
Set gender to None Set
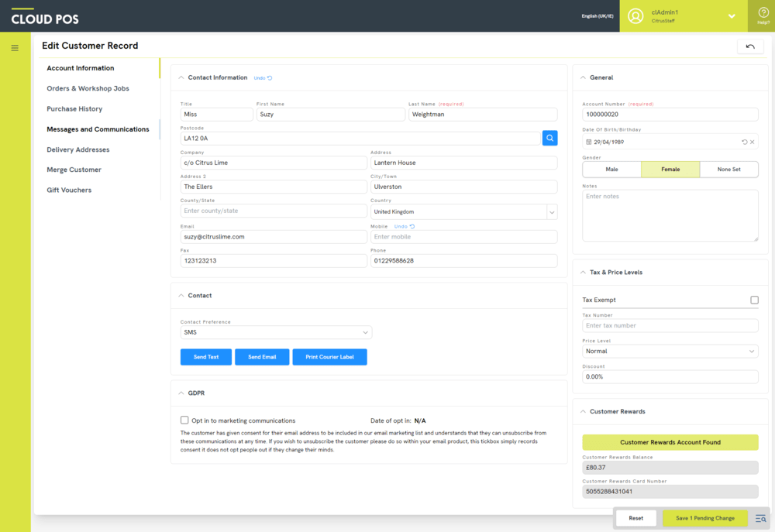pyautogui.click(x=729, y=170)
